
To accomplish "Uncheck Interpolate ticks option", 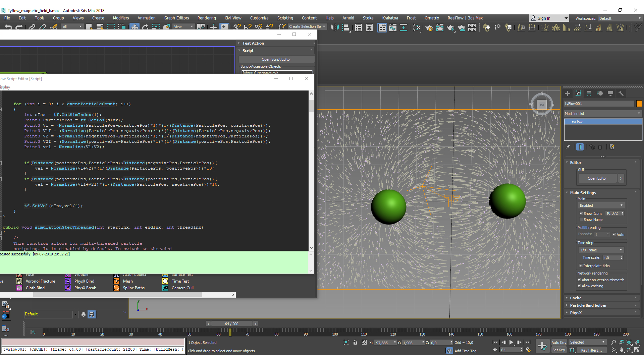I will [581, 266].
